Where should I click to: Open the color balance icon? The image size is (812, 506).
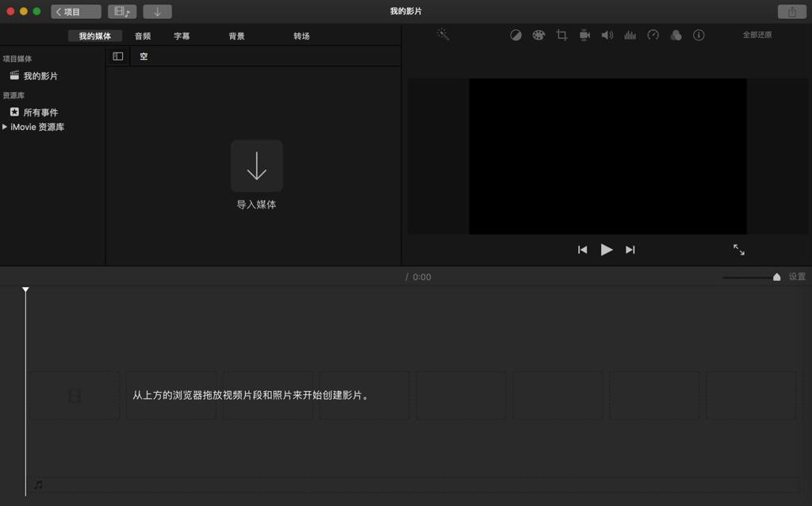515,35
